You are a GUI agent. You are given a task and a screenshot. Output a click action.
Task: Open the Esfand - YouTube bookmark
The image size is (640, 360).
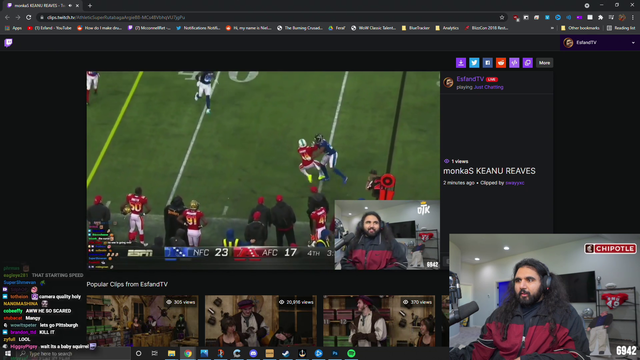tap(49, 28)
